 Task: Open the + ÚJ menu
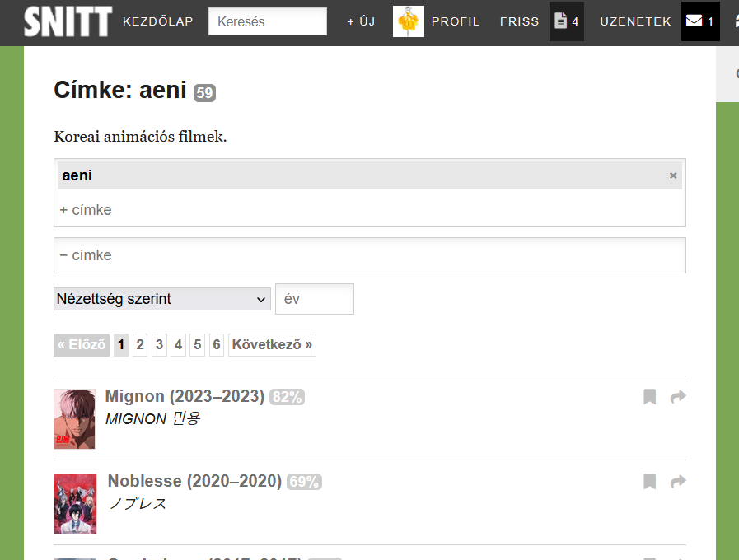pyautogui.click(x=361, y=21)
